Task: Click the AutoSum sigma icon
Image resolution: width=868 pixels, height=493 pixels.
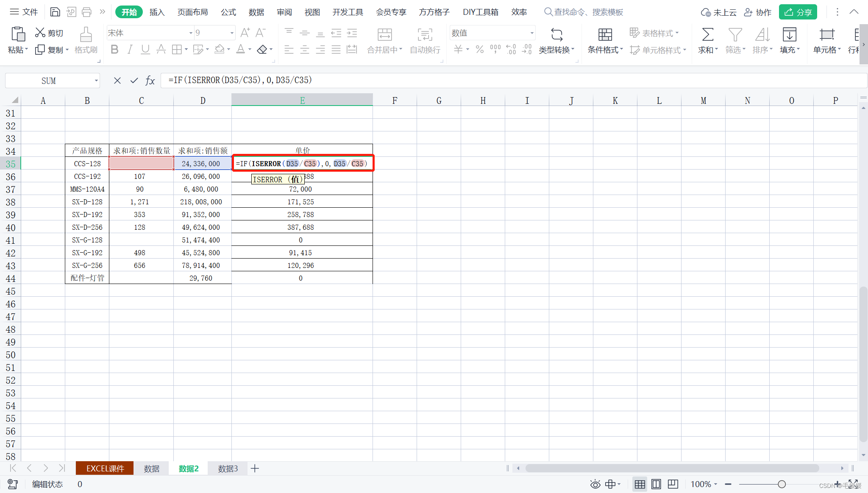Action: pos(707,34)
